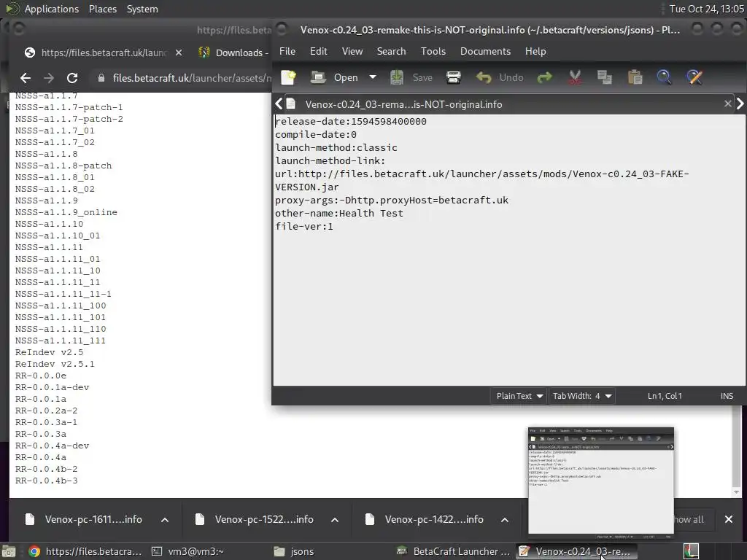The image size is (747, 560).
Task: Print the document via printer icon
Action: (453, 77)
